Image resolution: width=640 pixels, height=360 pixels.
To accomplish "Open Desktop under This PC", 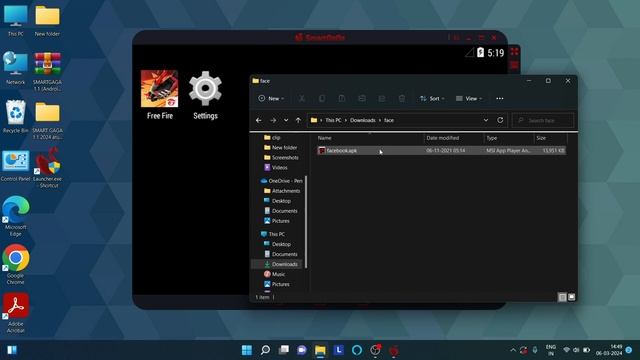I will coord(278,244).
